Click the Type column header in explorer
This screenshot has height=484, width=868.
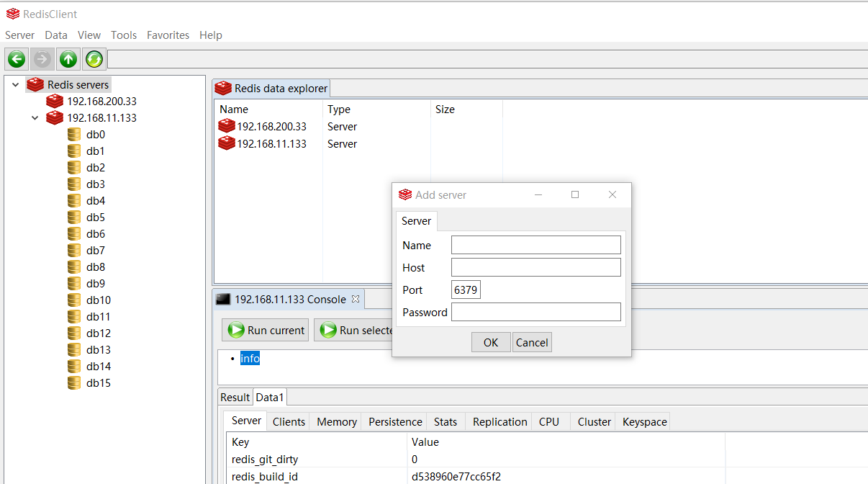(x=376, y=109)
